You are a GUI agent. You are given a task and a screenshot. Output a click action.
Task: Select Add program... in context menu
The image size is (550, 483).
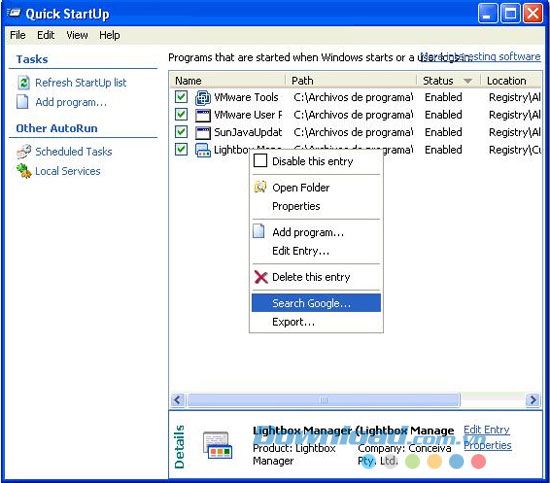[x=316, y=232]
